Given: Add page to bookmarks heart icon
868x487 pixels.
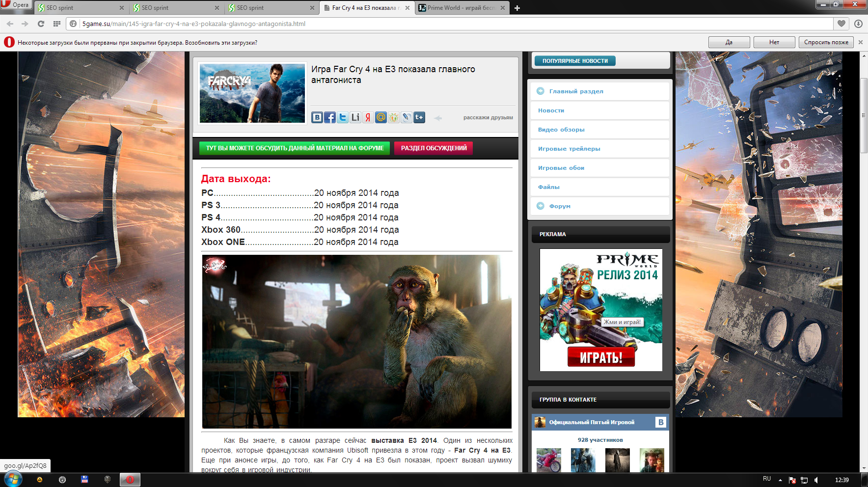Looking at the screenshot, I should tap(841, 24).
